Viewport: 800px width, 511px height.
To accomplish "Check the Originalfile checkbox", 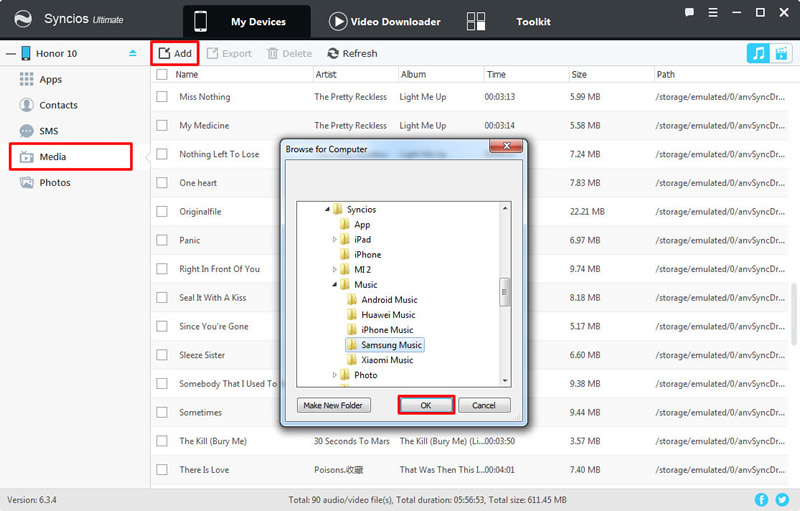I will coord(162,211).
